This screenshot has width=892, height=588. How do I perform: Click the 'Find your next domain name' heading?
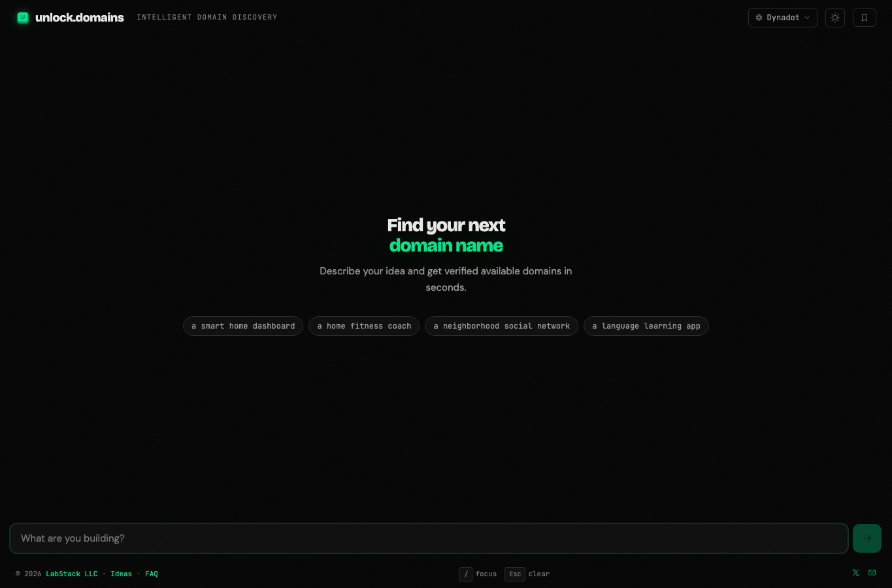(446, 235)
